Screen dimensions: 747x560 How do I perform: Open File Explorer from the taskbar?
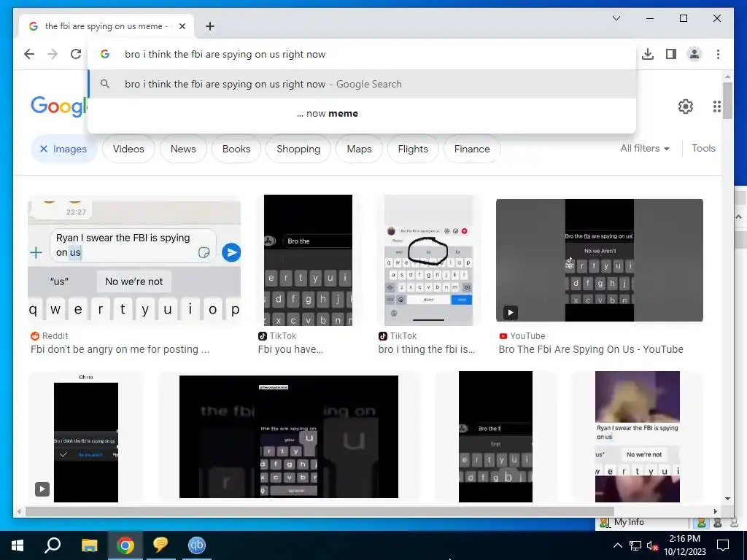89,545
